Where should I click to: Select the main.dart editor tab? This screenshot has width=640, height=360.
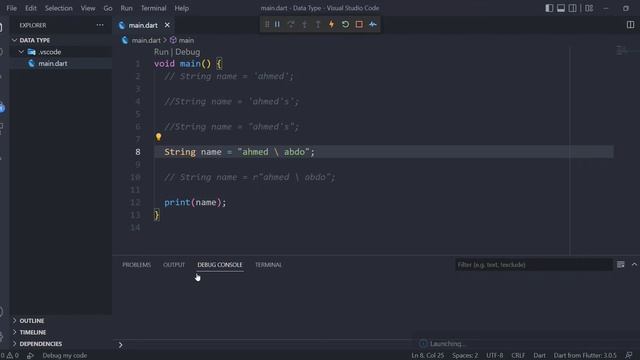click(x=143, y=25)
